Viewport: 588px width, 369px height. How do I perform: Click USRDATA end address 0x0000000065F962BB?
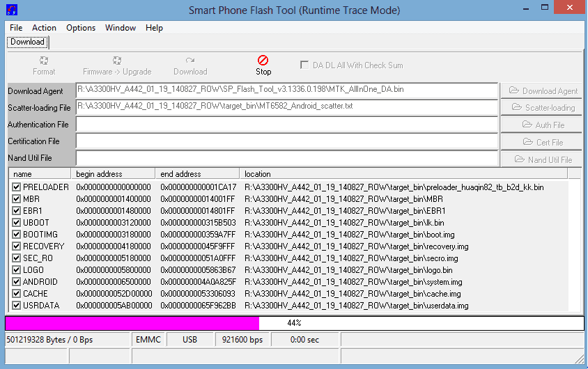[198, 306]
